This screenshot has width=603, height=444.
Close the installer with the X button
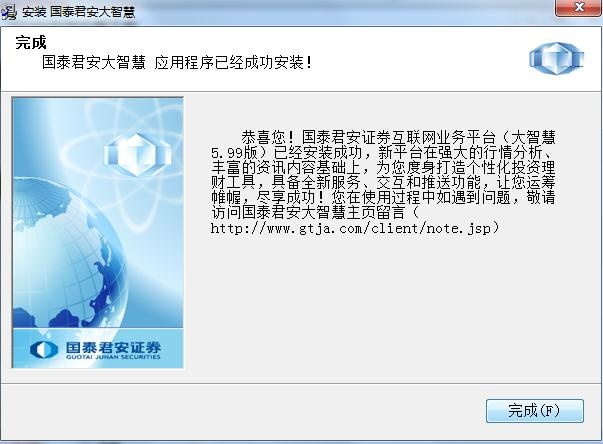point(578,8)
